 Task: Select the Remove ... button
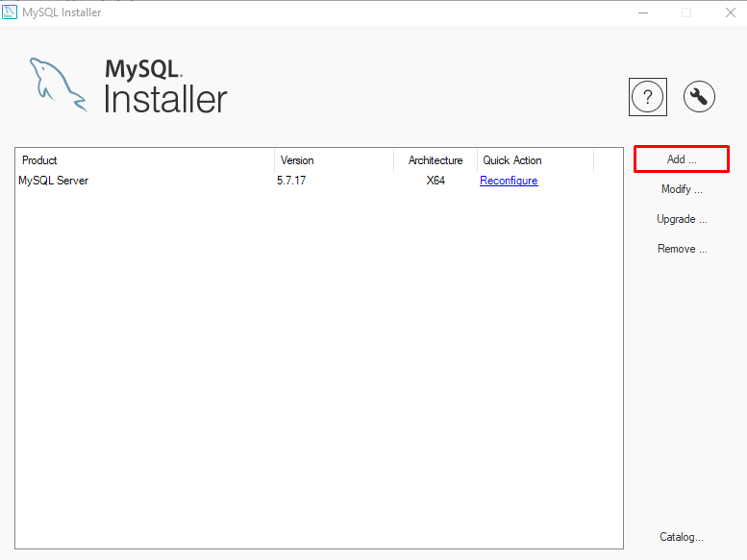[x=682, y=249]
